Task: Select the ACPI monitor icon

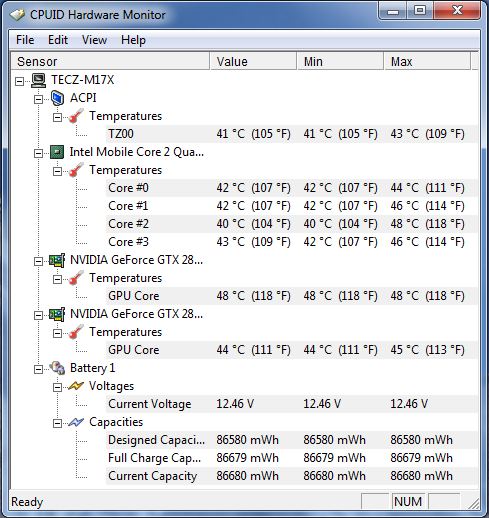Action: (57, 98)
